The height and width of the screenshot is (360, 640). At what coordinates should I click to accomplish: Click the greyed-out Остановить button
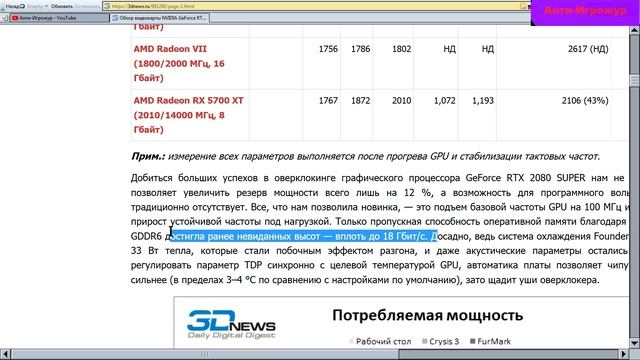(x=87, y=6)
